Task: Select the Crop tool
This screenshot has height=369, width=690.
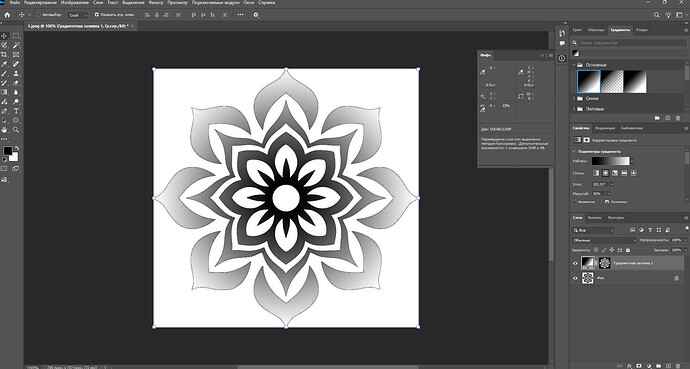Action: [x=5, y=55]
